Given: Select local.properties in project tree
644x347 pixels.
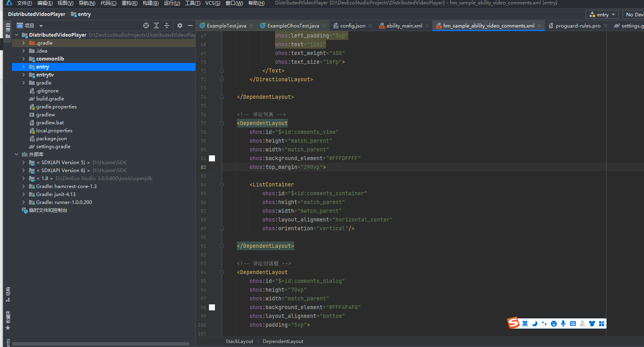Looking at the screenshot, I should click(54, 130).
